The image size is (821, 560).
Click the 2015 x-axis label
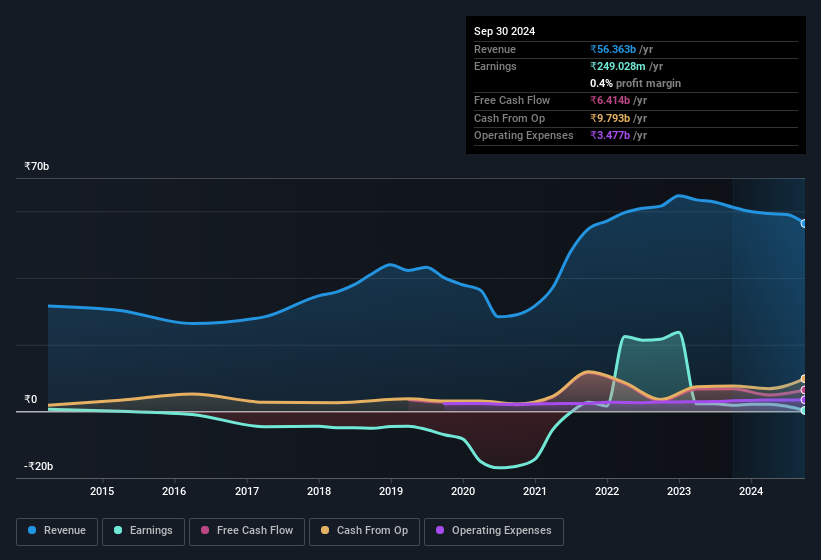click(102, 491)
